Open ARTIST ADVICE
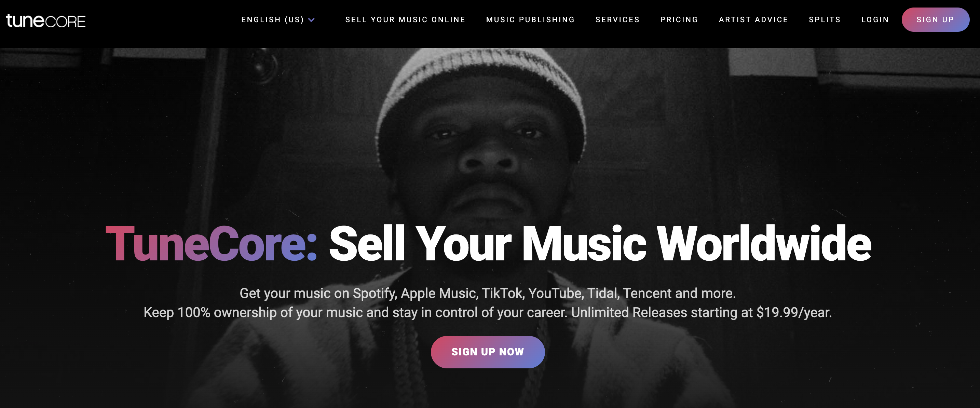This screenshot has width=980, height=408. pyautogui.click(x=753, y=20)
